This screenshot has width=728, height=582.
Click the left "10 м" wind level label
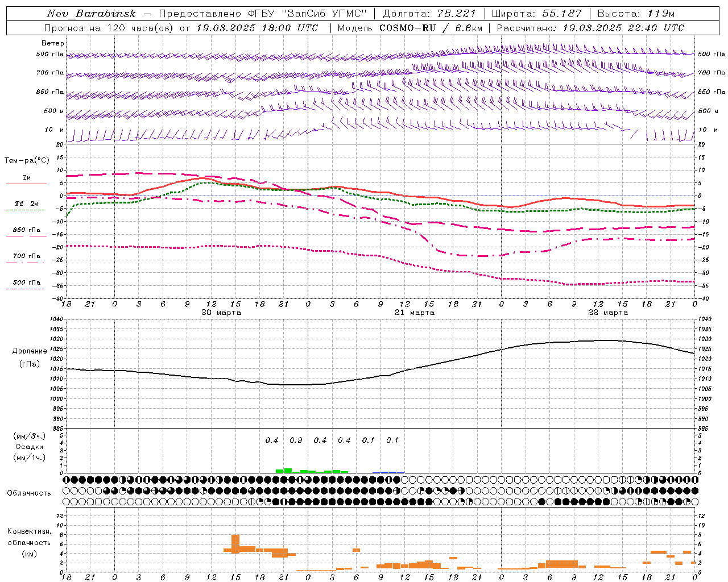click(x=55, y=130)
